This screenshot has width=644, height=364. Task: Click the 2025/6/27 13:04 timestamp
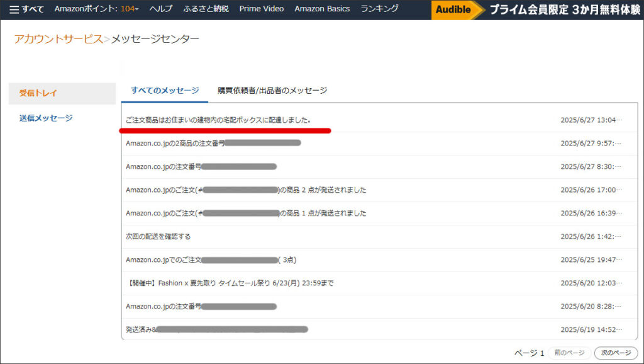point(591,120)
